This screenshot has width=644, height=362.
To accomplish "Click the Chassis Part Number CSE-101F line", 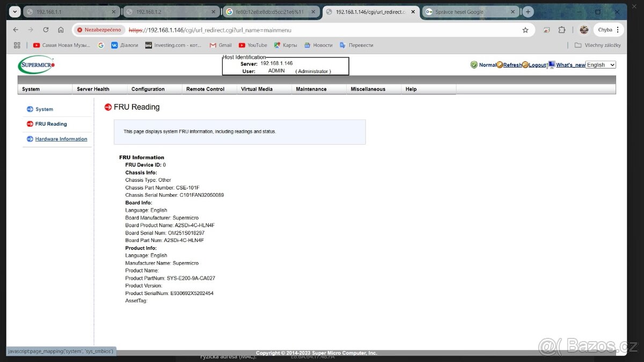I will (162, 188).
